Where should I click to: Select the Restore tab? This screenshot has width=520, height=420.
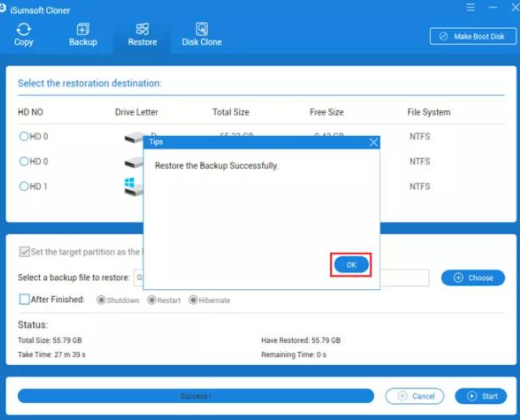[x=143, y=35]
